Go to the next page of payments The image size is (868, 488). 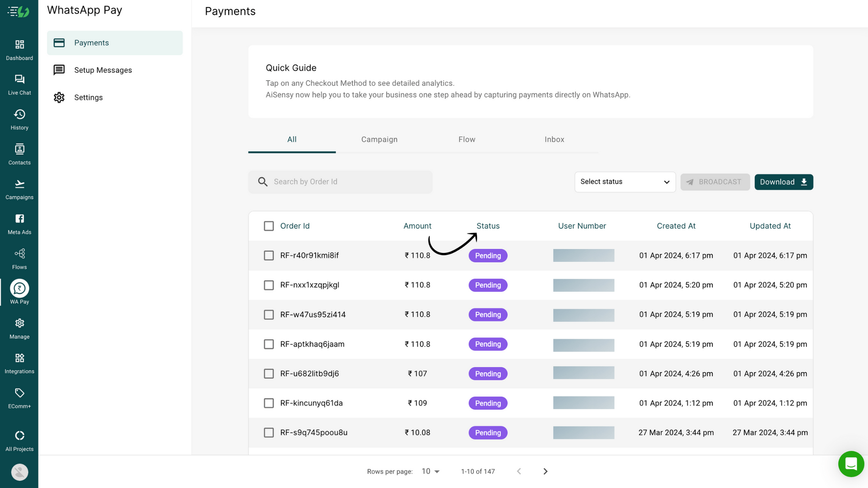click(545, 471)
